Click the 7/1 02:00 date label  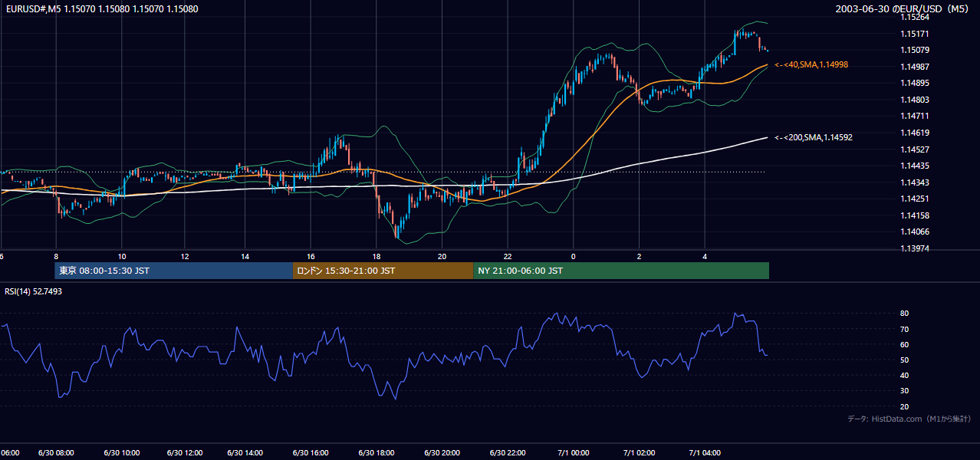[x=638, y=453]
